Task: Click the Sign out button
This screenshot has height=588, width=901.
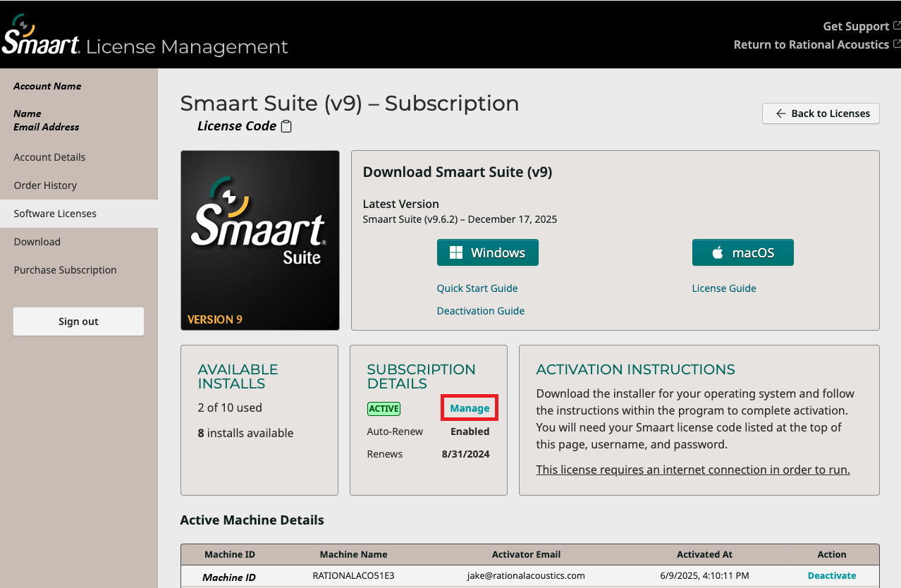Action: [x=78, y=321]
